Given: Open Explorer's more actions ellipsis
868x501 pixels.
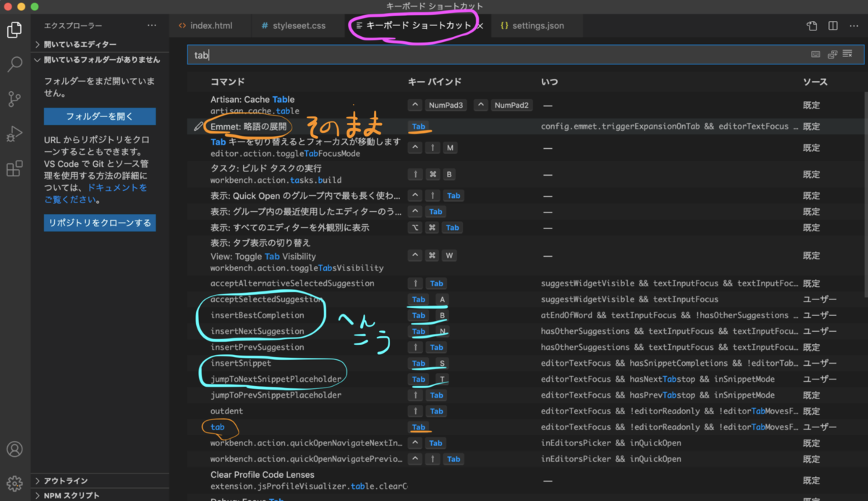Looking at the screenshot, I should [x=151, y=25].
